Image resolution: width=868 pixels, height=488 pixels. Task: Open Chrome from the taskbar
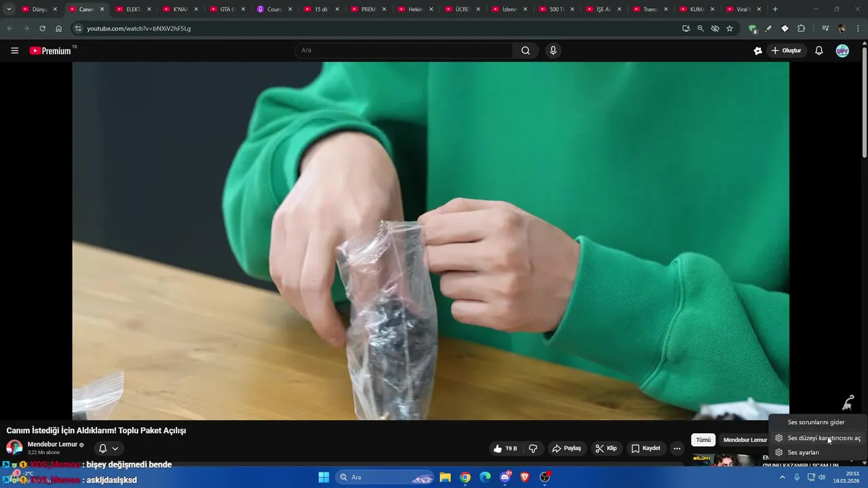click(x=465, y=477)
